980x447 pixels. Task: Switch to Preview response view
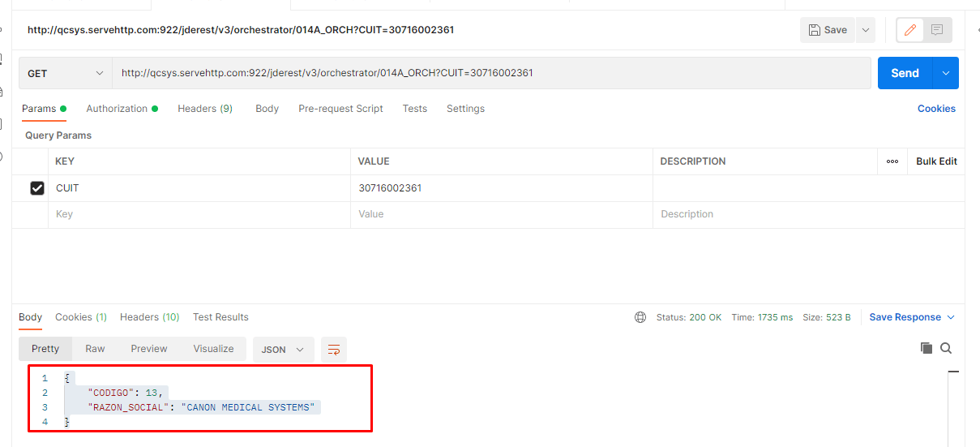click(x=149, y=349)
